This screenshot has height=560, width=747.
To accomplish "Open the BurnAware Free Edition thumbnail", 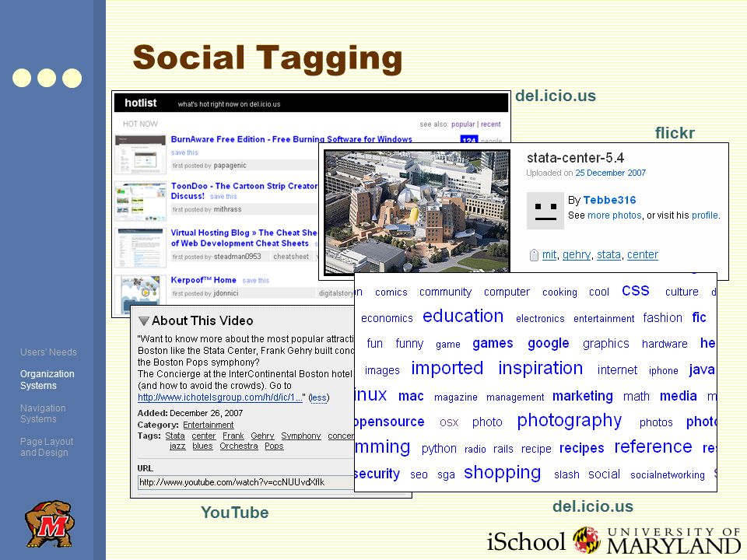I will 140,154.
